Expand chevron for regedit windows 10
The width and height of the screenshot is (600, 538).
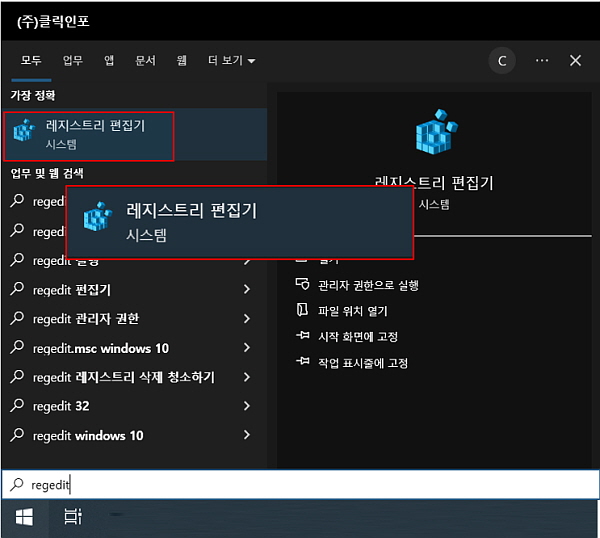pyautogui.click(x=247, y=435)
